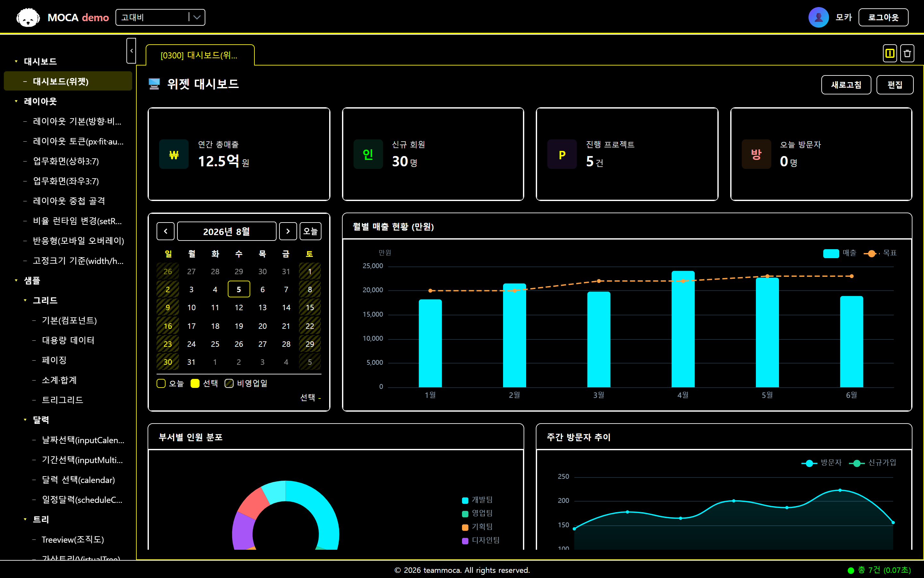Click the trash icon to close tabs
Screen dimensions: 924x578
point(907,53)
